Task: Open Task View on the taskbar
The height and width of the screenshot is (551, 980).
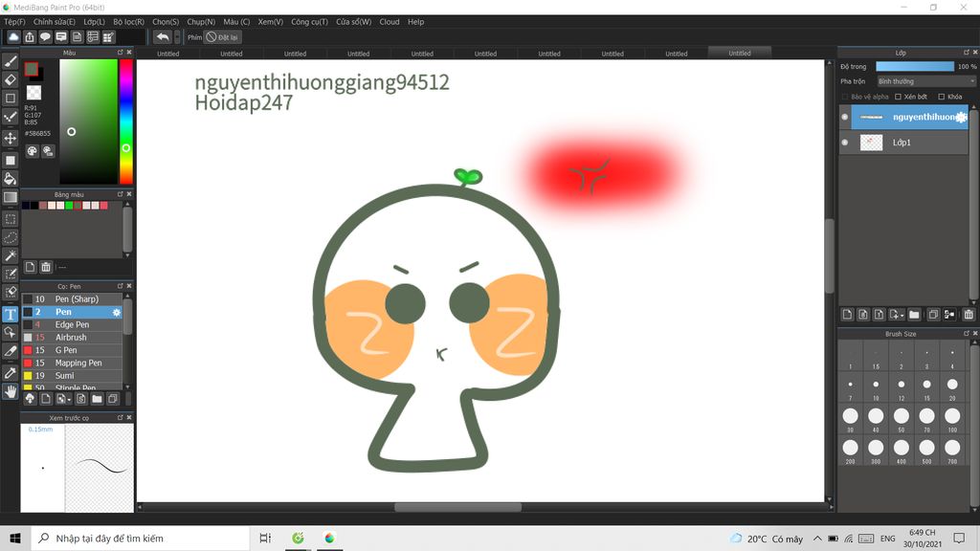Action: (x=265, y=538)
